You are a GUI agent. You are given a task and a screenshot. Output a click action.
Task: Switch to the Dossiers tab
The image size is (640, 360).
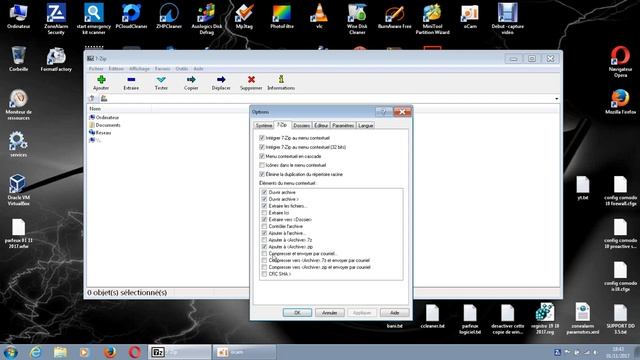tap(302, 125)
